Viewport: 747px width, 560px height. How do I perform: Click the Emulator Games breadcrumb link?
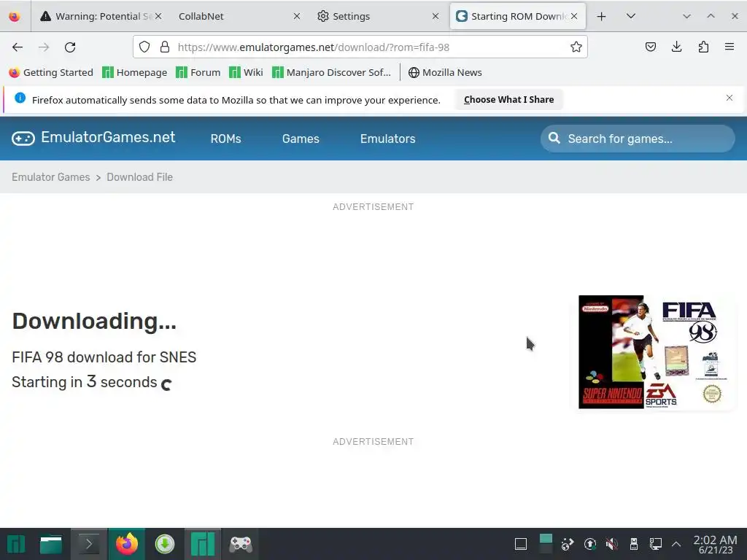51,177
